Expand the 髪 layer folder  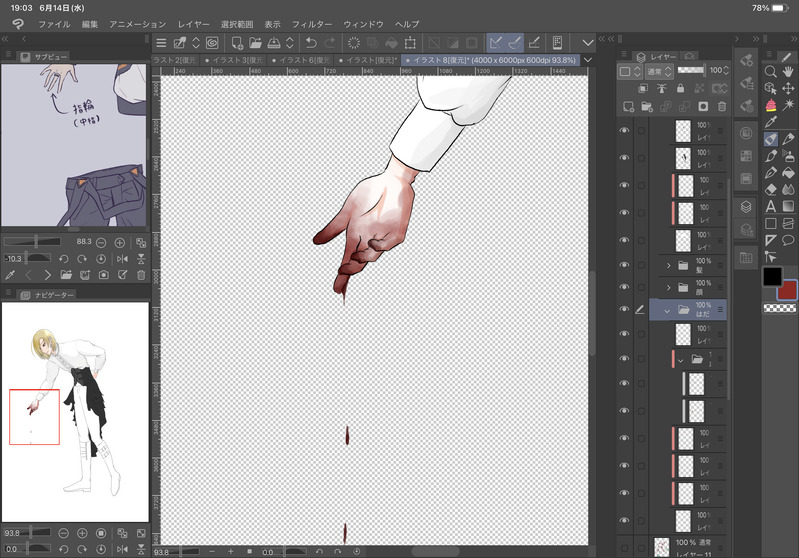pos(669,265)
